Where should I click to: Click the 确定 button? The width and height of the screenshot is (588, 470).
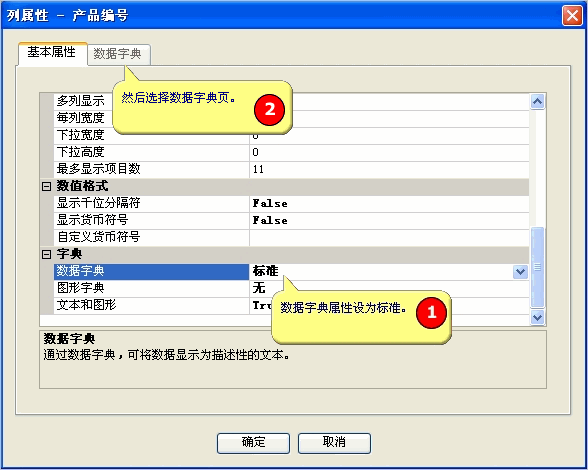[x=254, y=443]
